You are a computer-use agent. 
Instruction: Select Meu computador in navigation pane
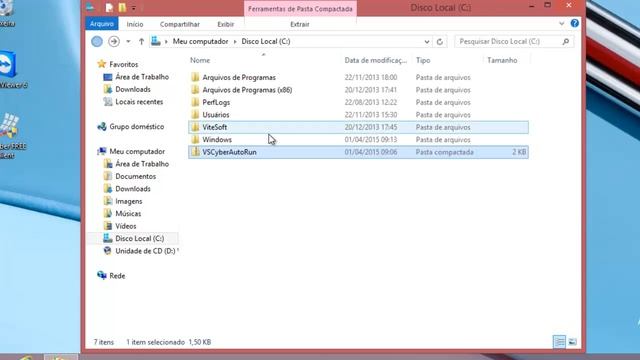137,151
